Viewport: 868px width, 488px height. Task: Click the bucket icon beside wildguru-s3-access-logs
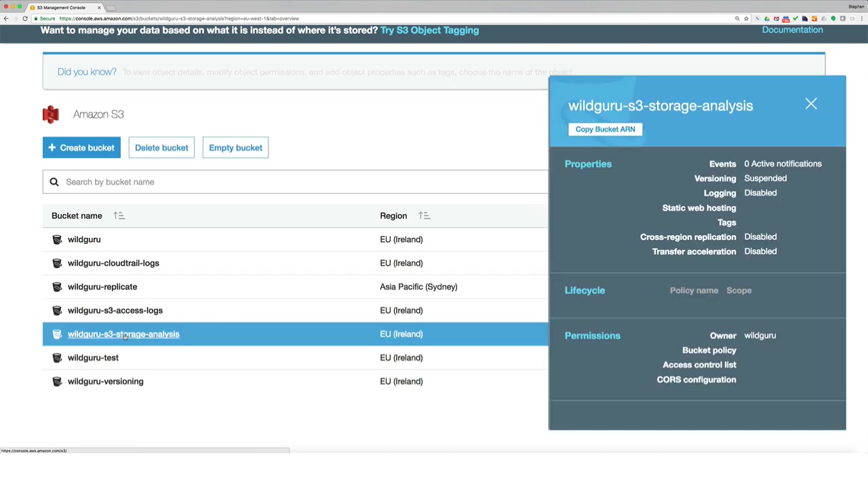pos(57,310)
